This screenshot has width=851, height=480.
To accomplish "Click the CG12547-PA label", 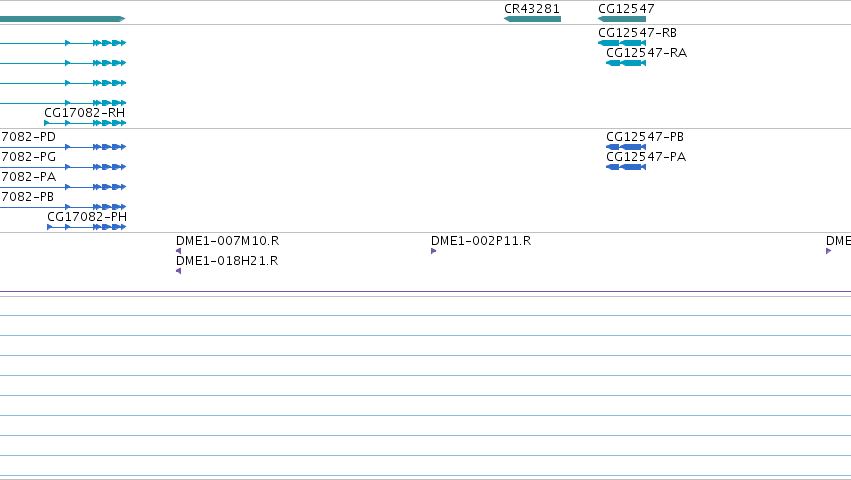I will tap(646, 157).
